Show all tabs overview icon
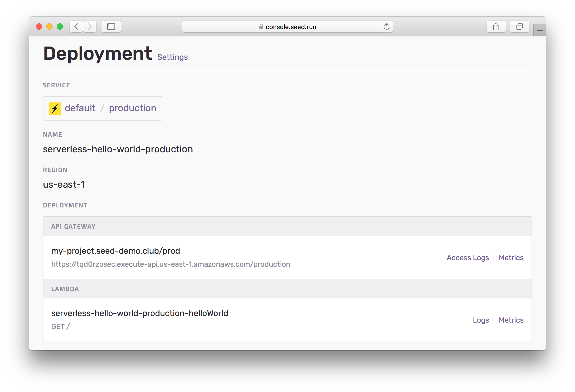The width and height of the screenshot is (575, 392). pyautogui.click(x=519, y=27)
